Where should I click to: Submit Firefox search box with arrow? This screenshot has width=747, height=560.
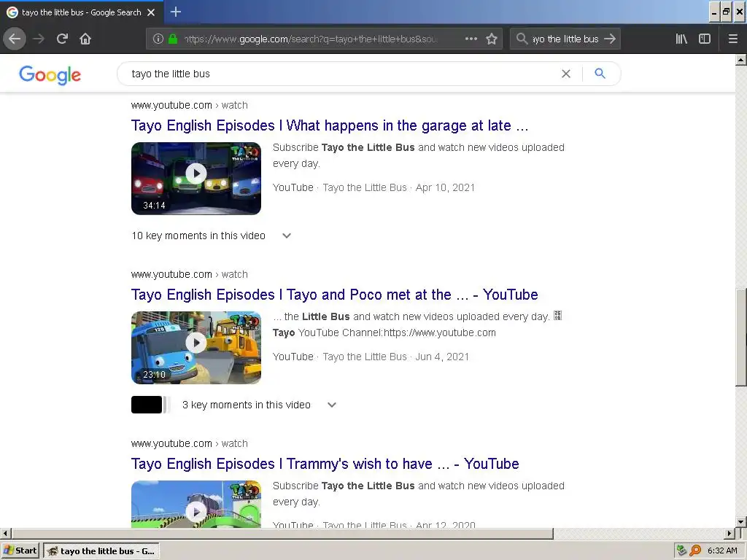pyautogui.click(x=610, y=39)
